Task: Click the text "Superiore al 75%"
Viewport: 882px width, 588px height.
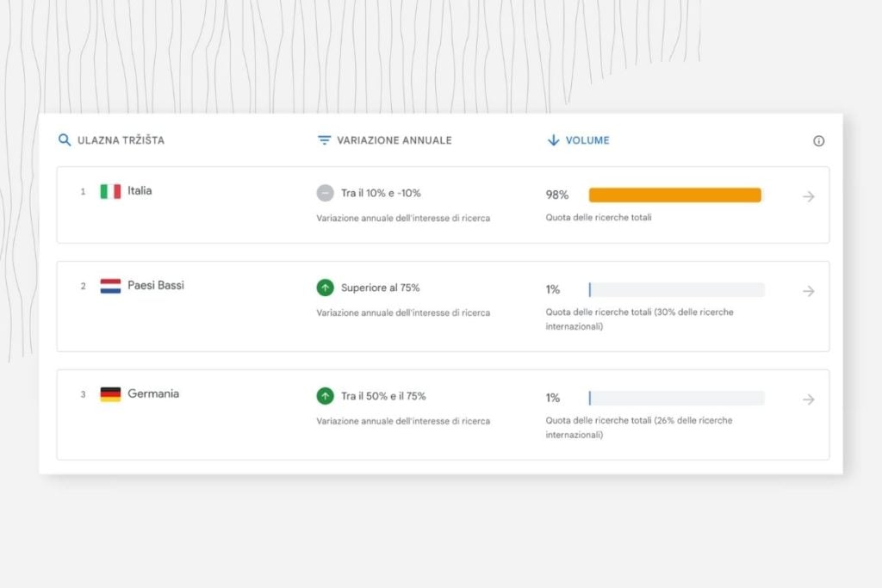Action: click(x=380, y=288)
